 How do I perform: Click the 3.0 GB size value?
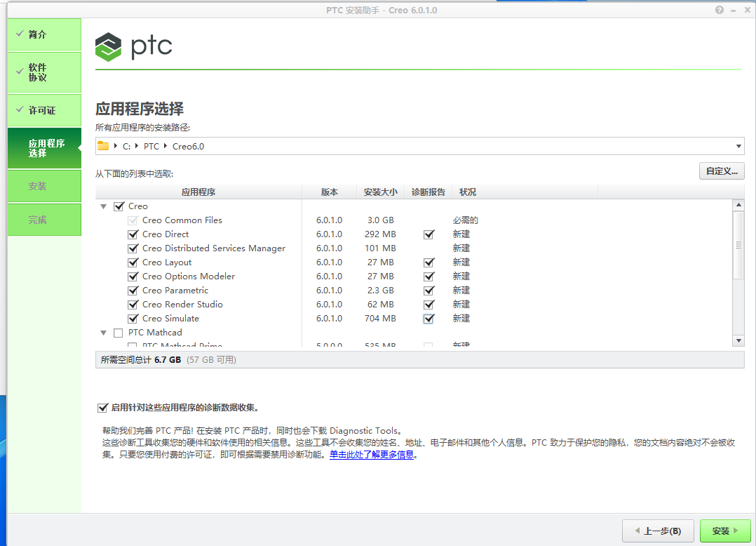tap(380, 220)
